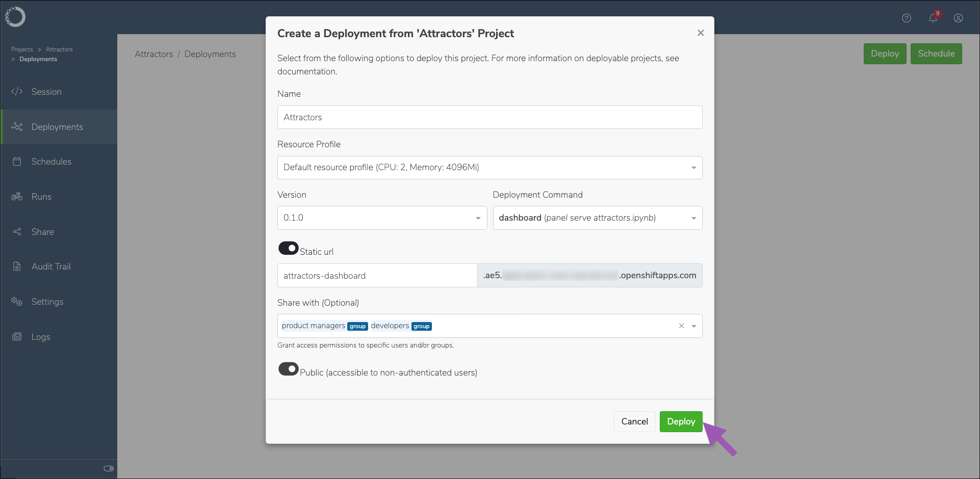The height and width of the screenshot is (479, 980).
Task: Close the Create a Deployment dialog
Action: pyautogui.click(x=701, y=33)
